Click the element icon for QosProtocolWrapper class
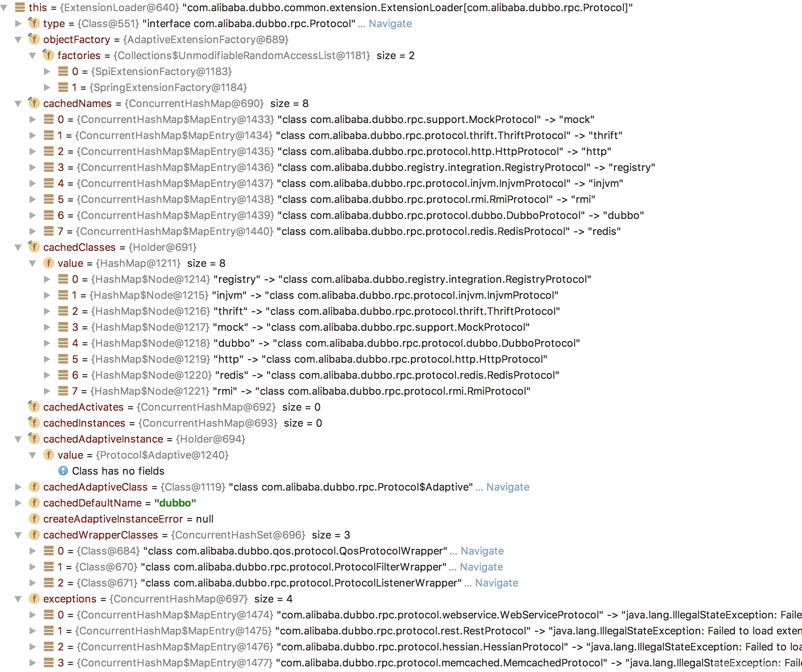802x672 pixels. tap(48, 551)
